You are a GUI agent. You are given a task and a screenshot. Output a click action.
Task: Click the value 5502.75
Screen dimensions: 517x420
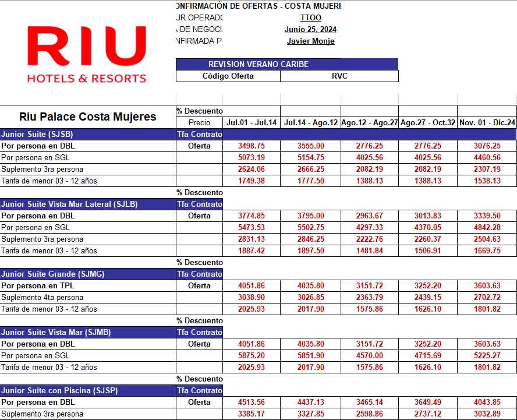point(310,228)
